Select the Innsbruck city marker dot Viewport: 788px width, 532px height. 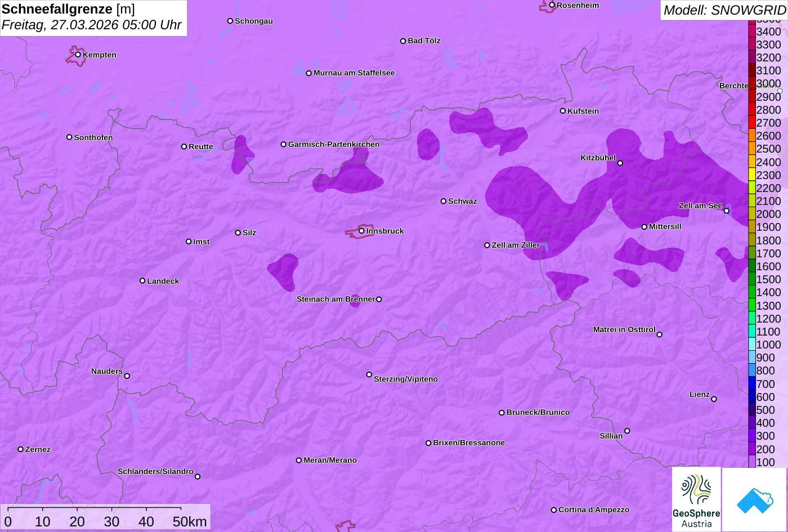[x=361, y=231]
